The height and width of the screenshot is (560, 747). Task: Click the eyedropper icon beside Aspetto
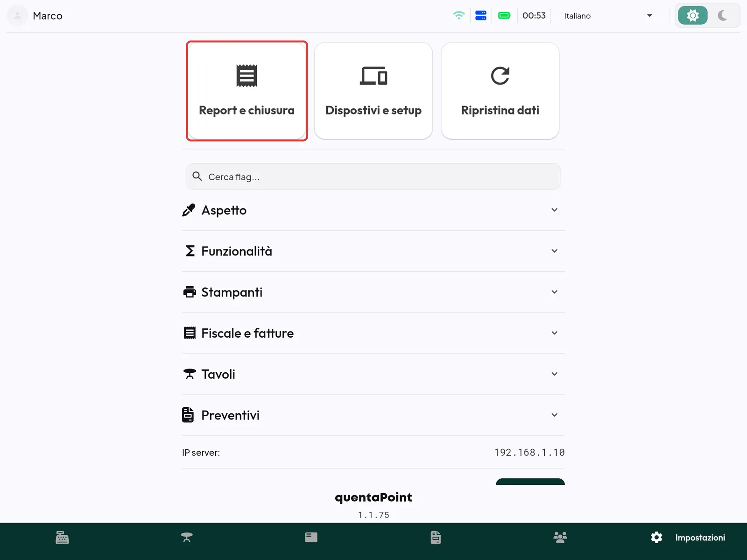point(189,210)
